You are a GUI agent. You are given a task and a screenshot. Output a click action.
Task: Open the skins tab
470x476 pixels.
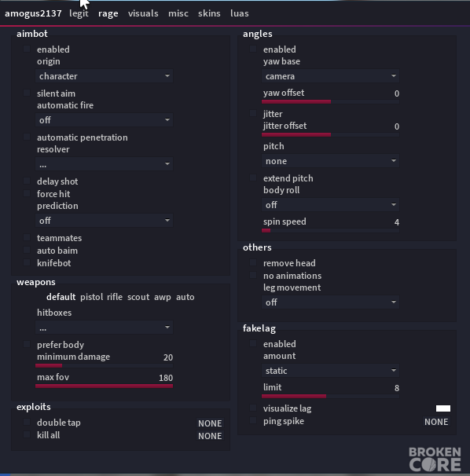click(x=209, y=13)
